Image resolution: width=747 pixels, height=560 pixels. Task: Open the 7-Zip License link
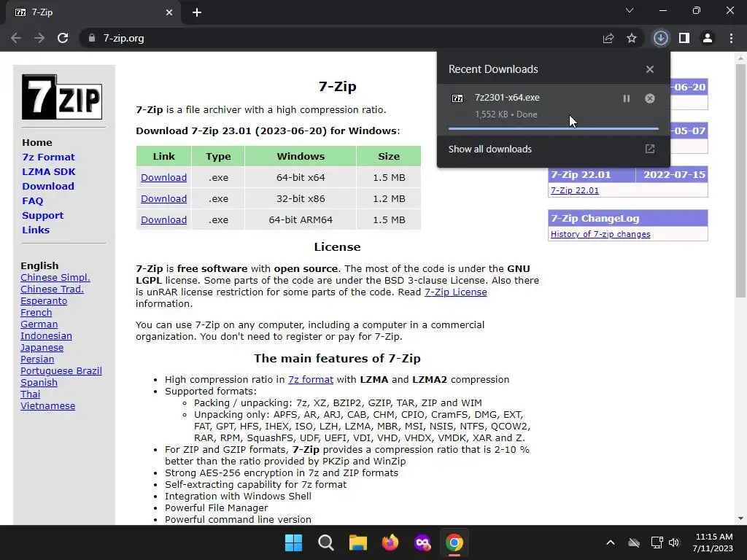[x=455, y=292]
